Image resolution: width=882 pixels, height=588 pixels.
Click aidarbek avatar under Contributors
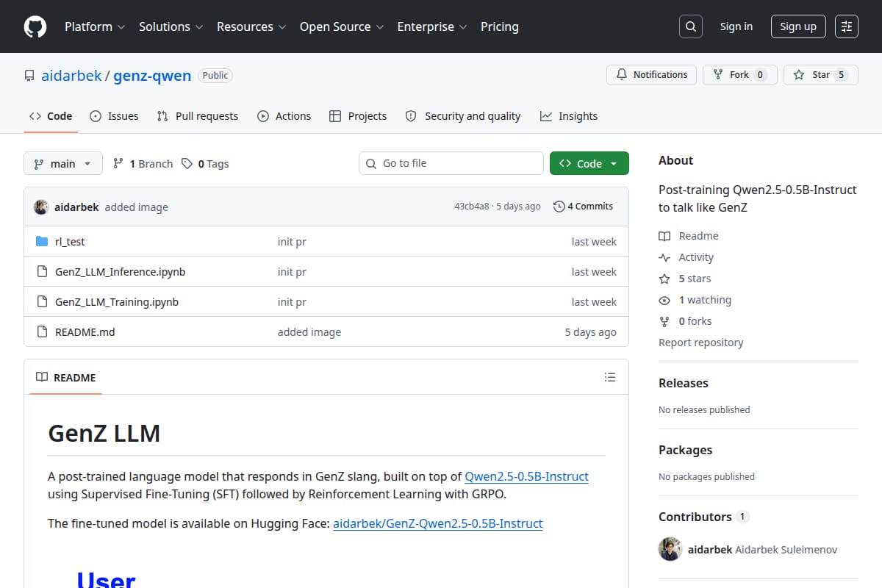point(670,549)
